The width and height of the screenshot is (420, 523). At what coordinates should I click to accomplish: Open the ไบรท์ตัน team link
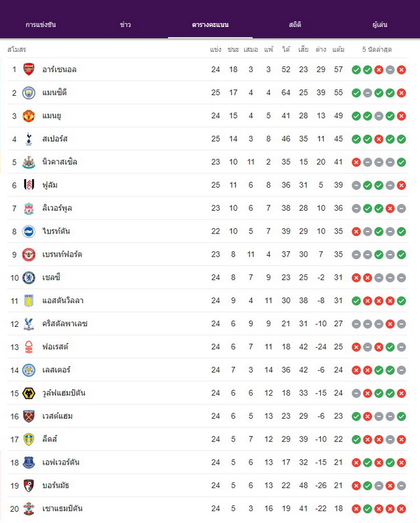56,231
